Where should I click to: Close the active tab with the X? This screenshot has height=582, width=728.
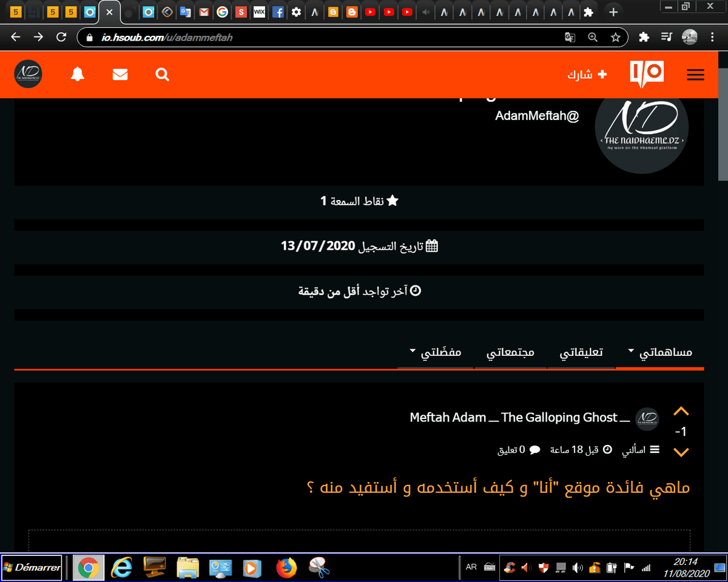(x=109, y=12)
